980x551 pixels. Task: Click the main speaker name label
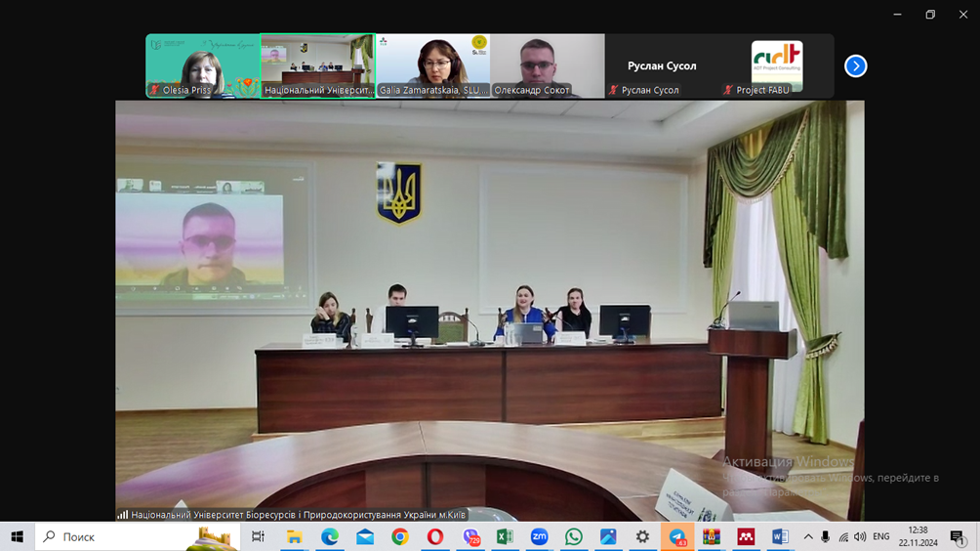coord(298,515)
